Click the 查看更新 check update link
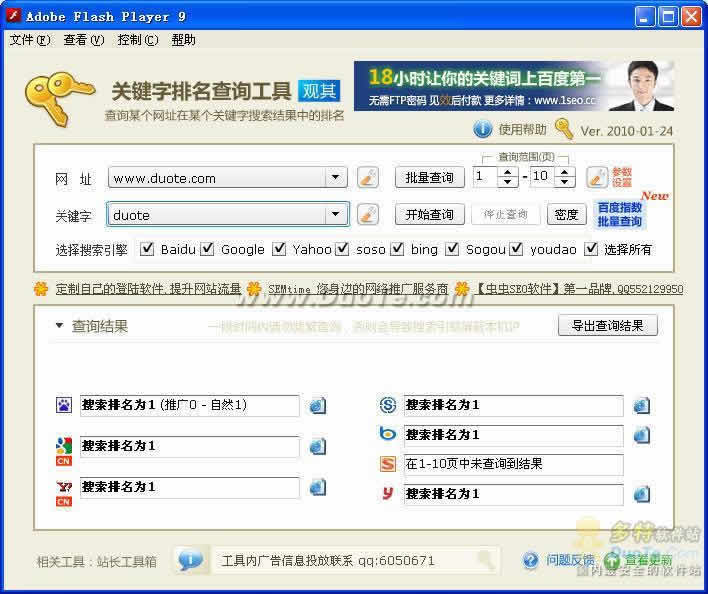This screenshot has width=708, height=594. [x=648, y=561]
